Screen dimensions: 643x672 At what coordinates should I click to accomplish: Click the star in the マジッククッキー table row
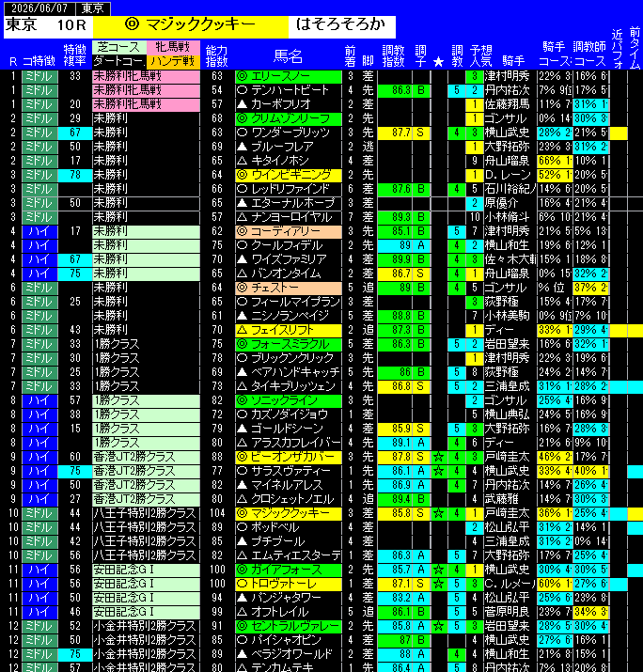pyautogui.click(x=438, y=513)
